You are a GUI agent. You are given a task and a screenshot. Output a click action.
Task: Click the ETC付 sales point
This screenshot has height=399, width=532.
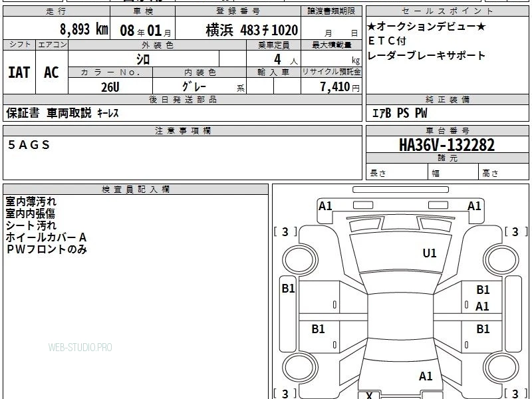(387, 41)
